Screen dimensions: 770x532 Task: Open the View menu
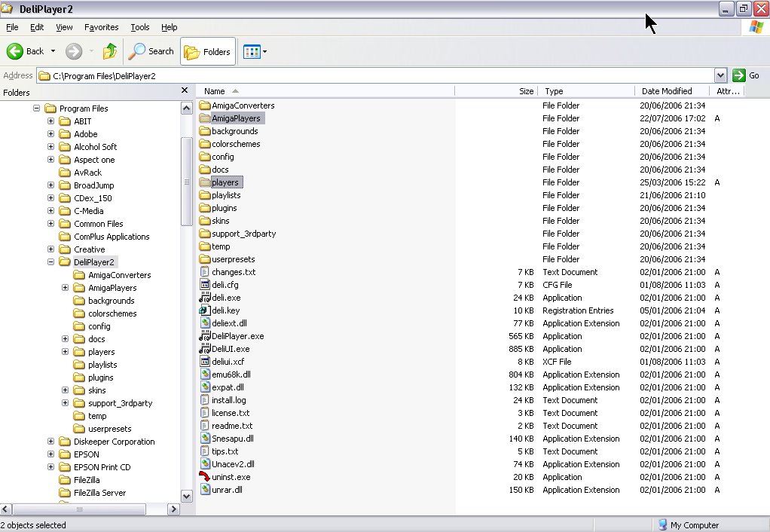tap(64, 28)
